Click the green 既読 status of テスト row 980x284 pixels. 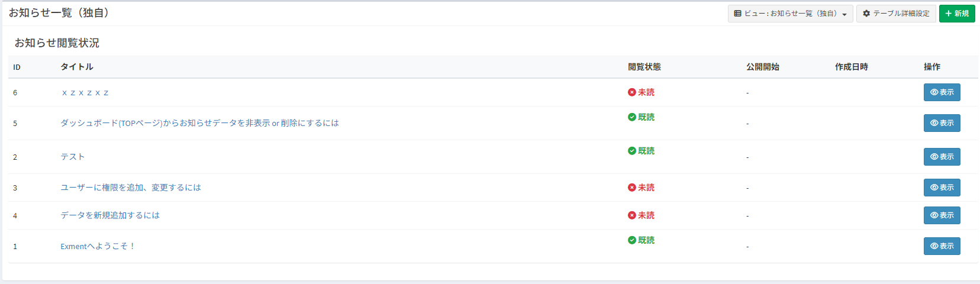tap(641, 151)
